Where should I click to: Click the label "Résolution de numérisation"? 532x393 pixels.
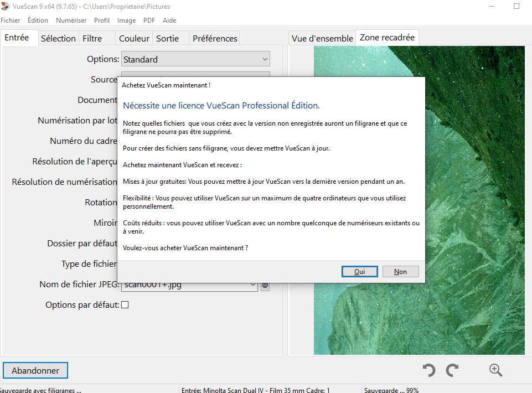(x=64, y=182)
